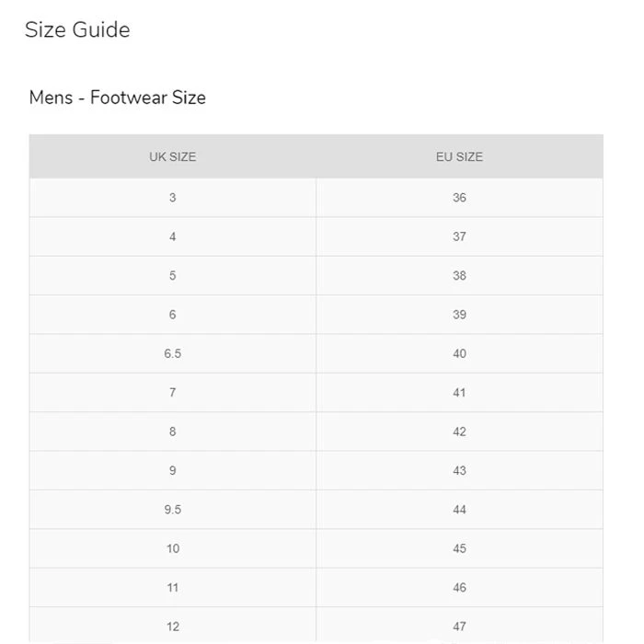This screenshot has height=644, width=644.
Task: Select UK size 3 cell
Action: (172, 198)
